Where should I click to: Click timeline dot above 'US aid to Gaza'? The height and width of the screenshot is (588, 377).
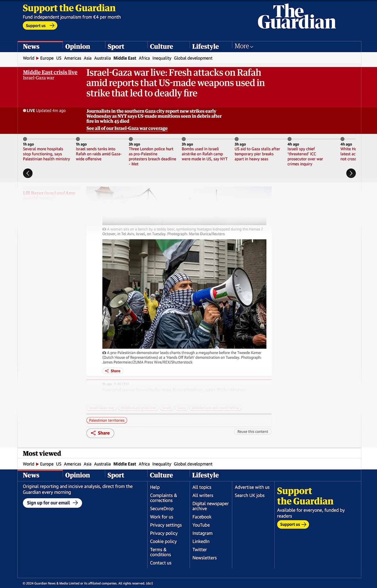[x=237, y=139]
